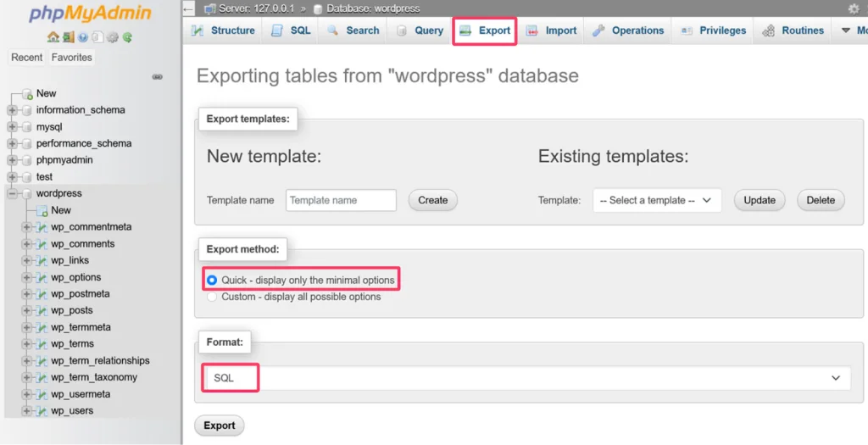
Task: Expand the mysql database node
Action: (x=12, y=127)
